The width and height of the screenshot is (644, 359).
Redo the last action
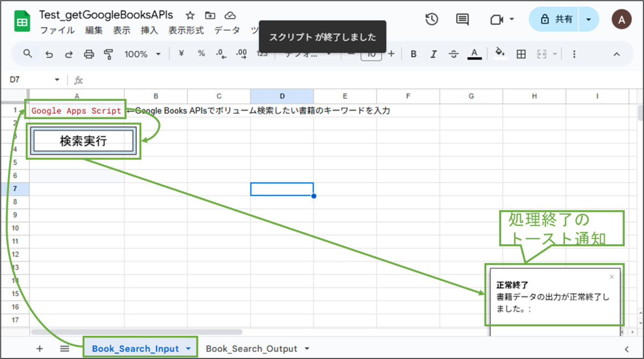pyautogui.click(x=69, y=54)
